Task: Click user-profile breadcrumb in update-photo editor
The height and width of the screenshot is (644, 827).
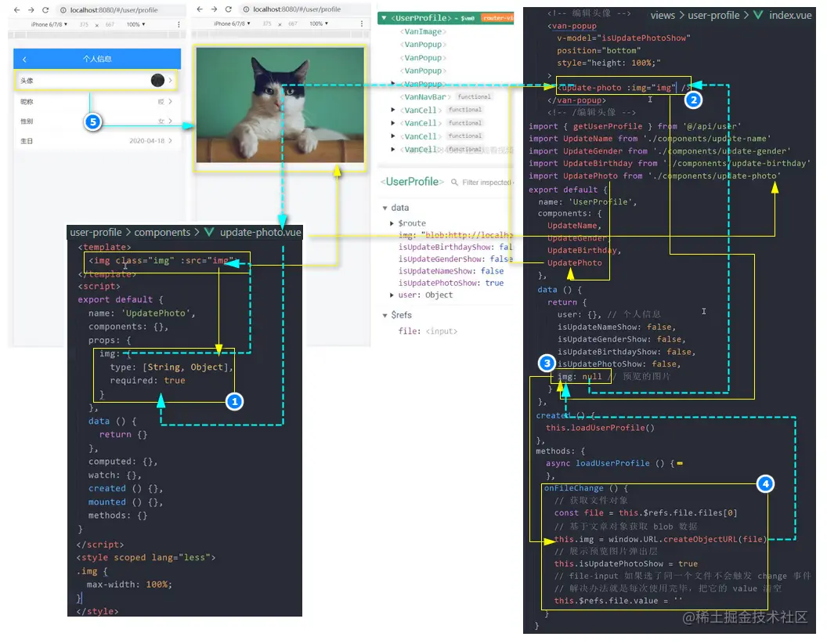Action: 96,232
